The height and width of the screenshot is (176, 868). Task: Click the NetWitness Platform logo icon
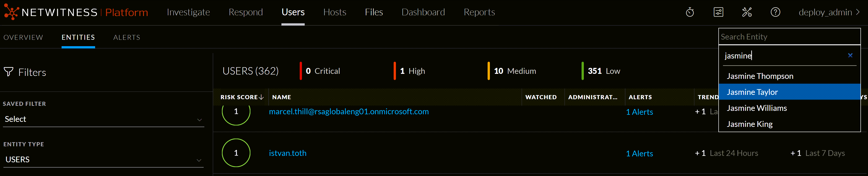[11, 12]
